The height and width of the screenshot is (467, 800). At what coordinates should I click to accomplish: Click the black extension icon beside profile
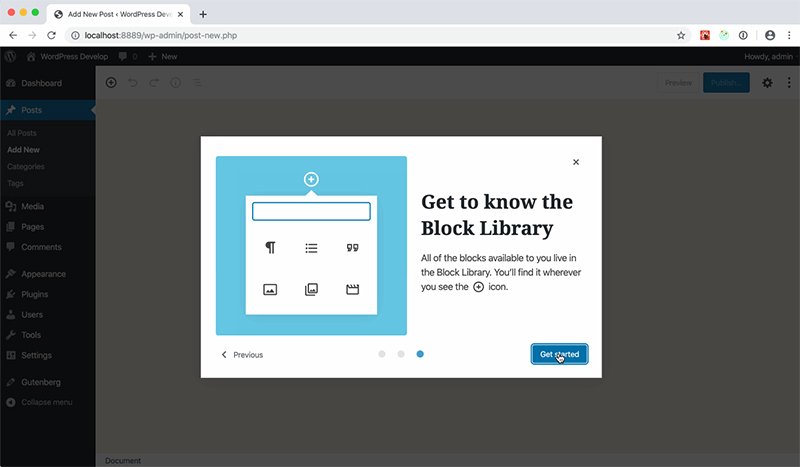pos(743,35)
